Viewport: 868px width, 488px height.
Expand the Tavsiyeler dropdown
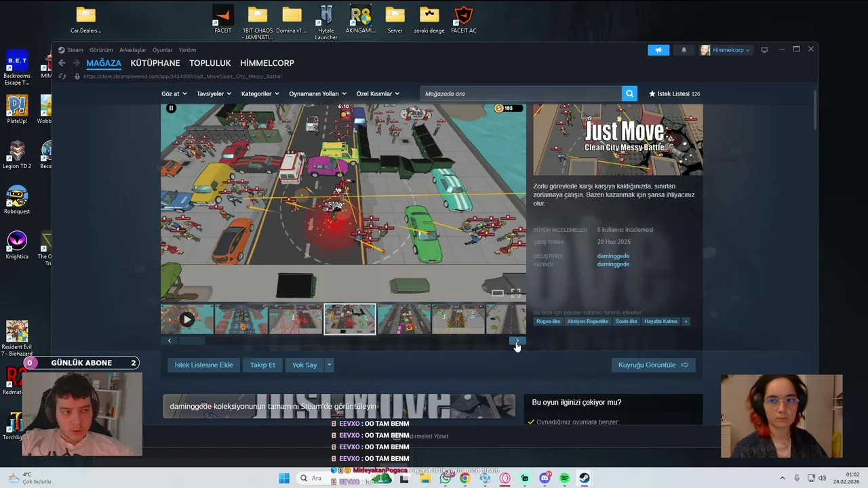214,94
